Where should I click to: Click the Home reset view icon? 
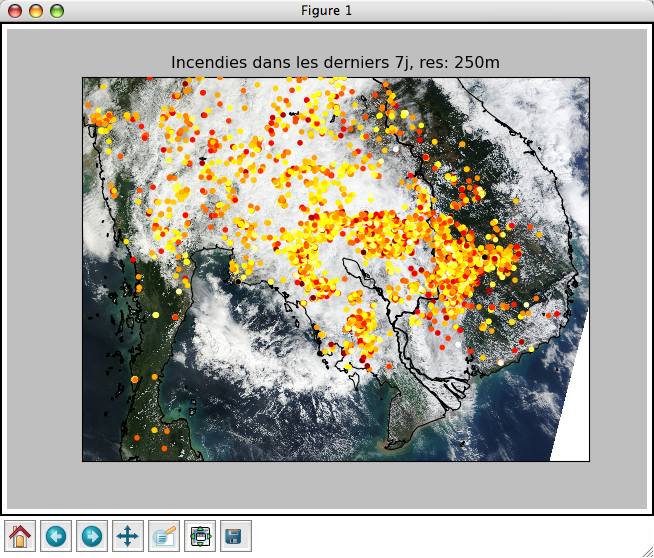(19, 536)
